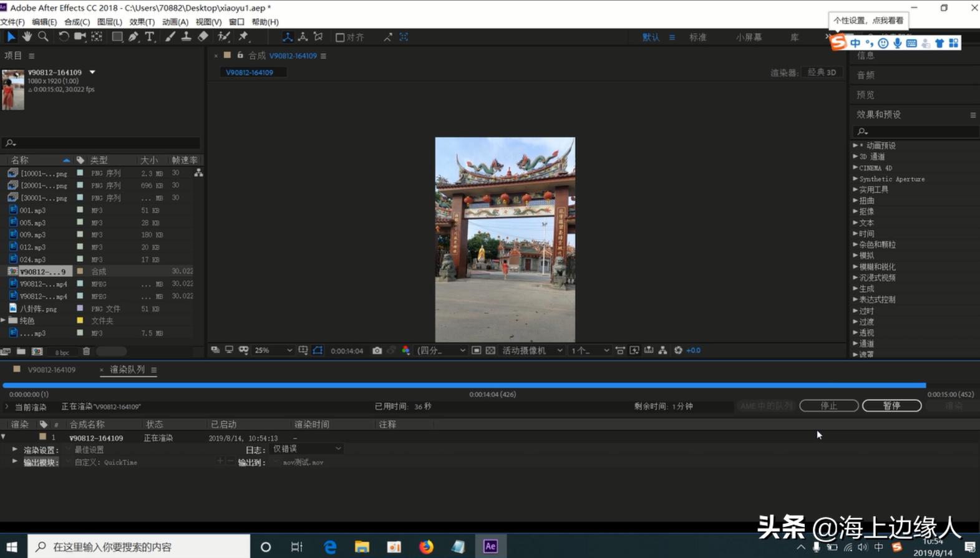Open the 合成(C) menu
Image resolution: width=980 pixels, height=558 pixels.
click(x=77, y=22)
